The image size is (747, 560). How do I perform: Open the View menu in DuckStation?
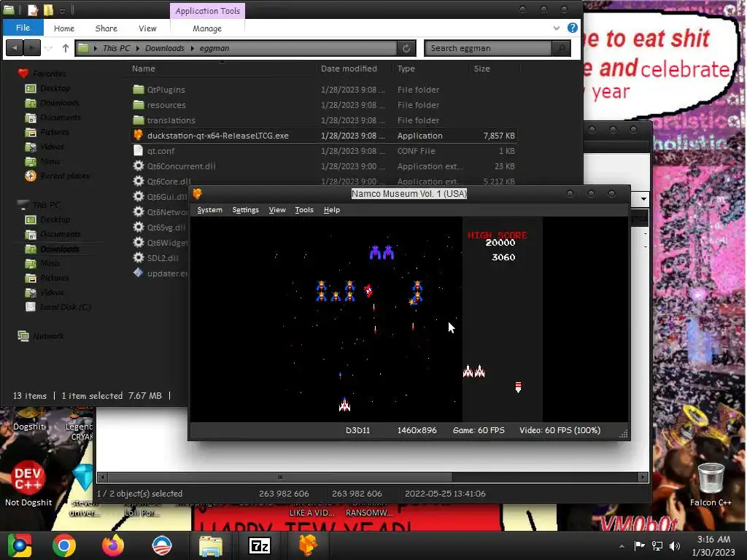(x=277, y=209)
